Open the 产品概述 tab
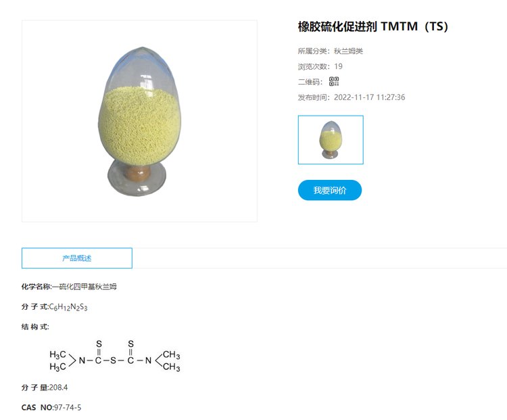Screen dimensions: 507x420 [77, 258]
